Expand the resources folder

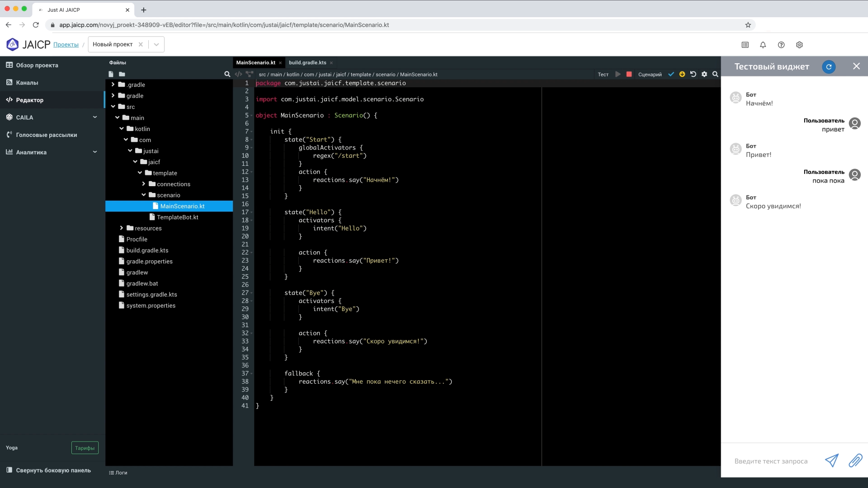pos(121,228)
